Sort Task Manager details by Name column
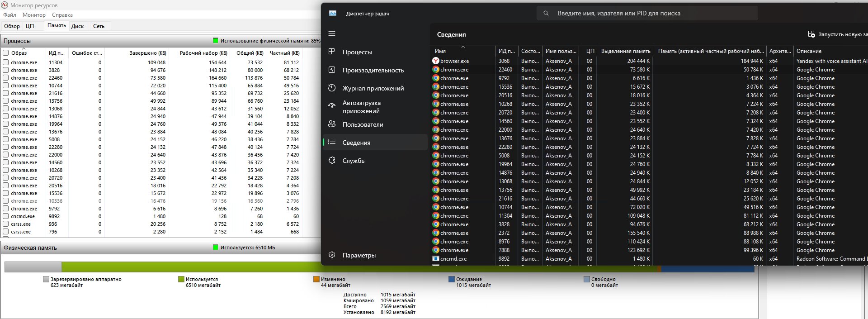Image resolution: width=868 pixels, height=319 pixels. 462,51
